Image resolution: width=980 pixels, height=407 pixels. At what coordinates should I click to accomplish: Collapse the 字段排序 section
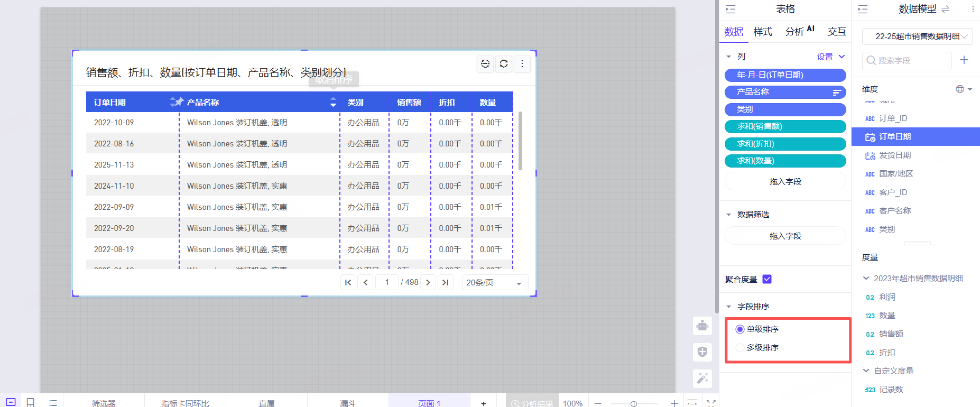(729, 307)
